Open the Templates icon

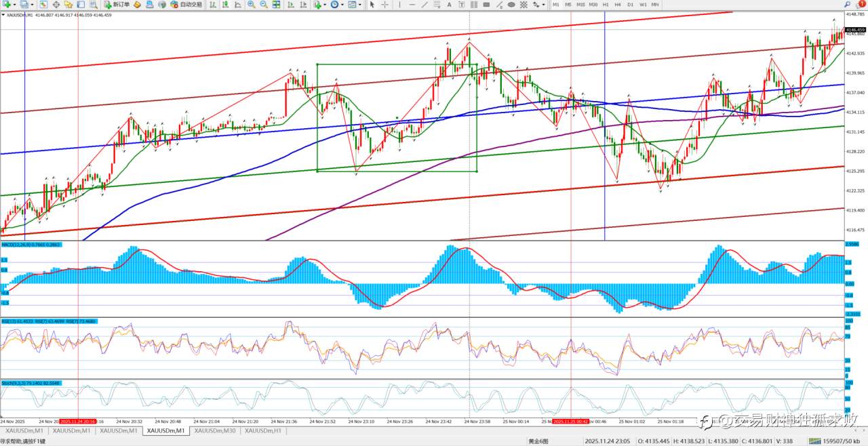click(x=352, y=4)
